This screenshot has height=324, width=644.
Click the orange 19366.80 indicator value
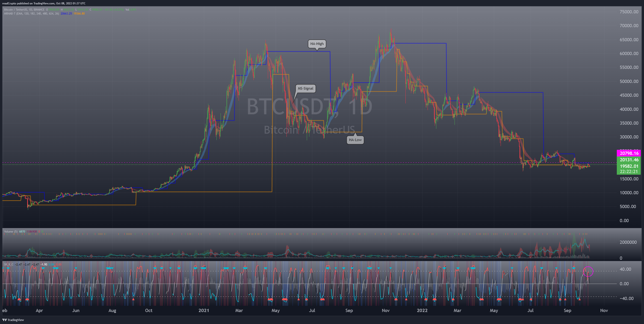(x=79, y=14)
